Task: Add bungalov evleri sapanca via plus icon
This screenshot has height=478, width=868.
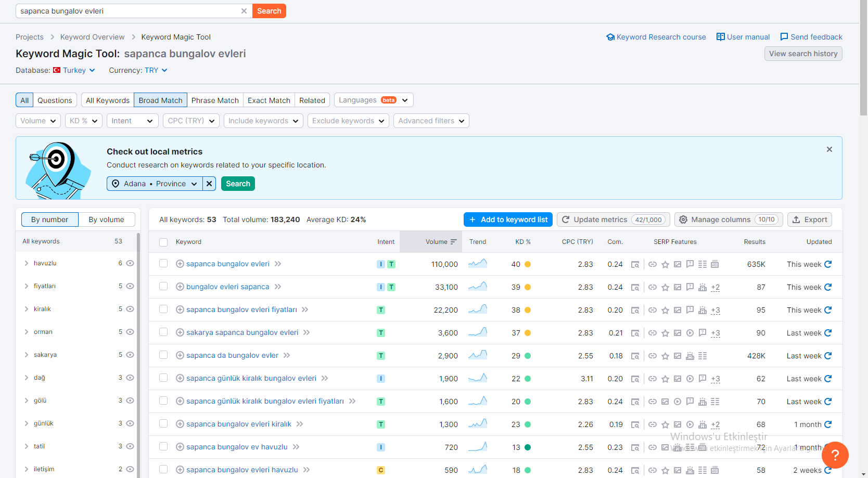Action: [180, 287]
